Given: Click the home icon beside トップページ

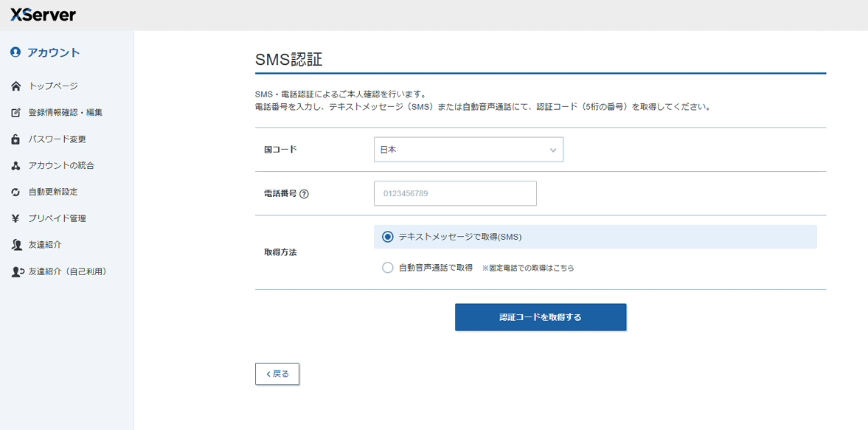Looking at the screenshot, I should pos(15,86).
